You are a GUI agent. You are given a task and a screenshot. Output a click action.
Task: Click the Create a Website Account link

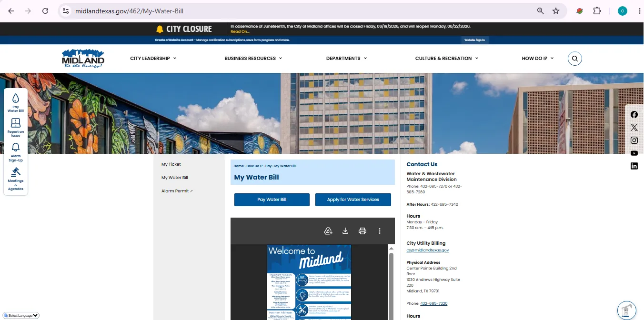pos(174,40)
